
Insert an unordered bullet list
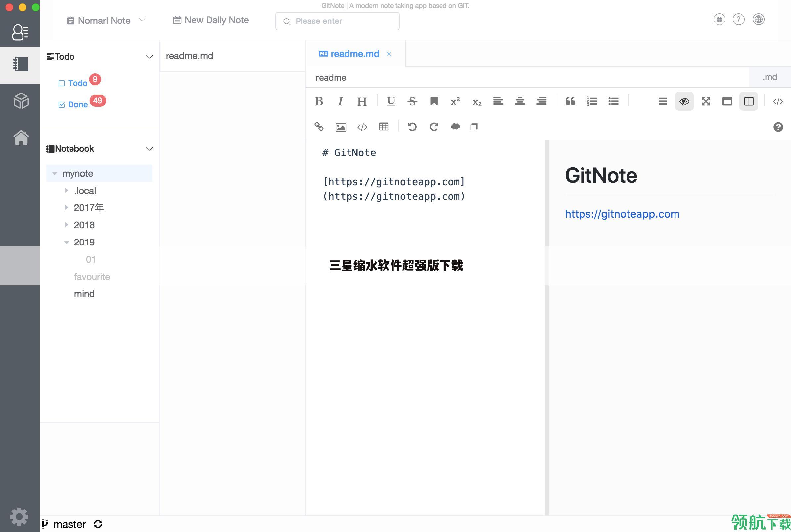coord(613,101)
